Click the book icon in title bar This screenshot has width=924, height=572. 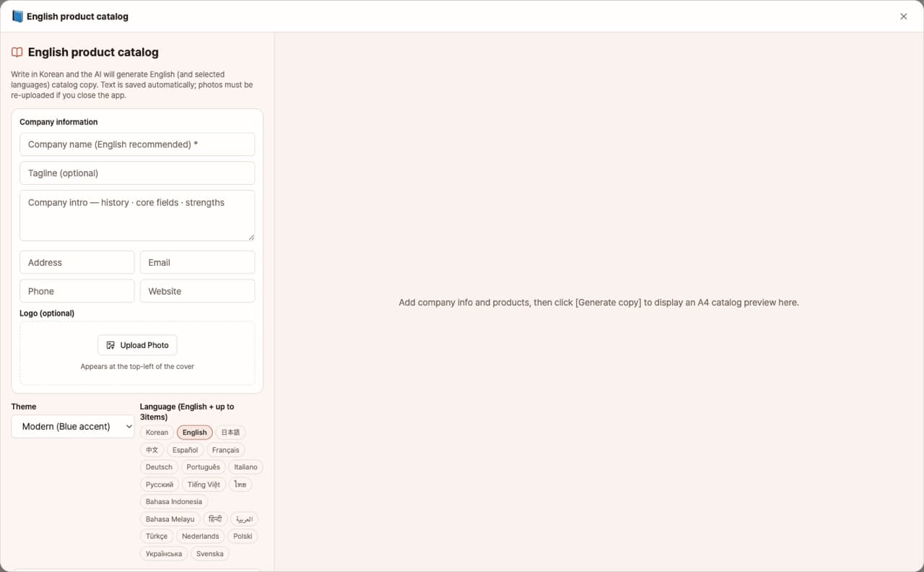(x=17, y=16)
